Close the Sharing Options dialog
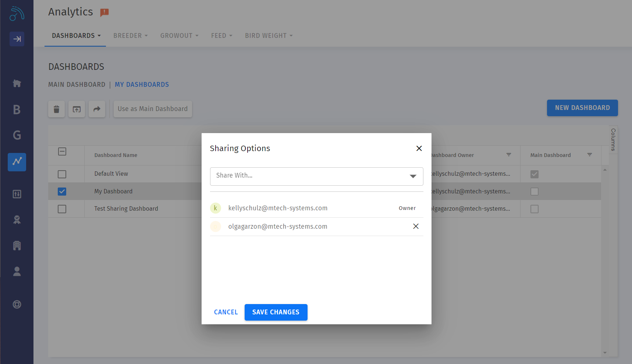 point(419,149)
